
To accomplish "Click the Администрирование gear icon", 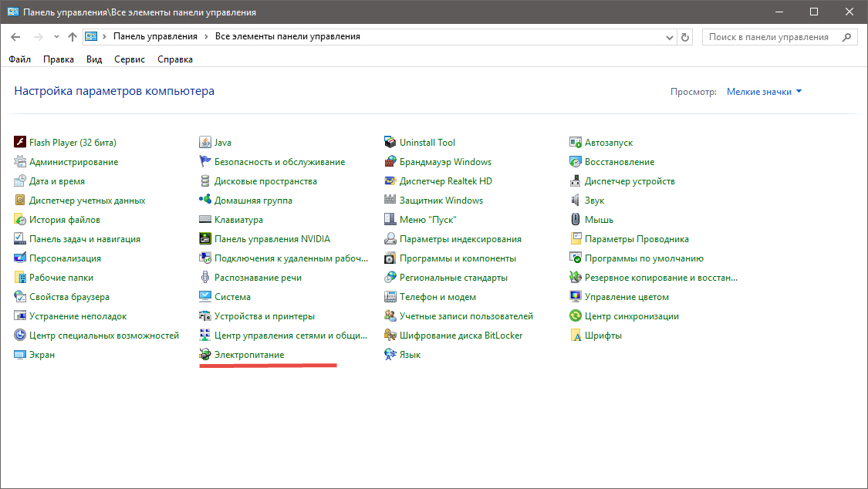I will point(20,161).
